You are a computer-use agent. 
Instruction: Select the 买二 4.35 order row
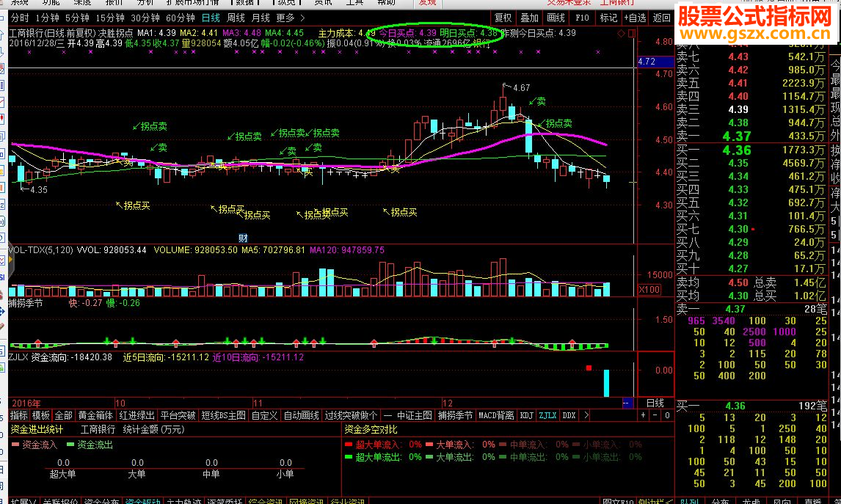coord(750,163)
